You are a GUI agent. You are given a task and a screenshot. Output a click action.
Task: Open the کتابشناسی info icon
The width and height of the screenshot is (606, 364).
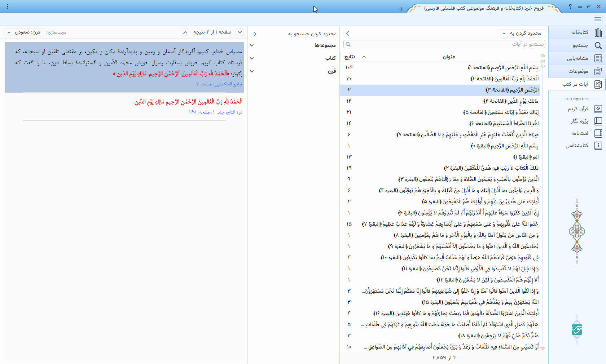pyautogui.click(x=598, y=146)
